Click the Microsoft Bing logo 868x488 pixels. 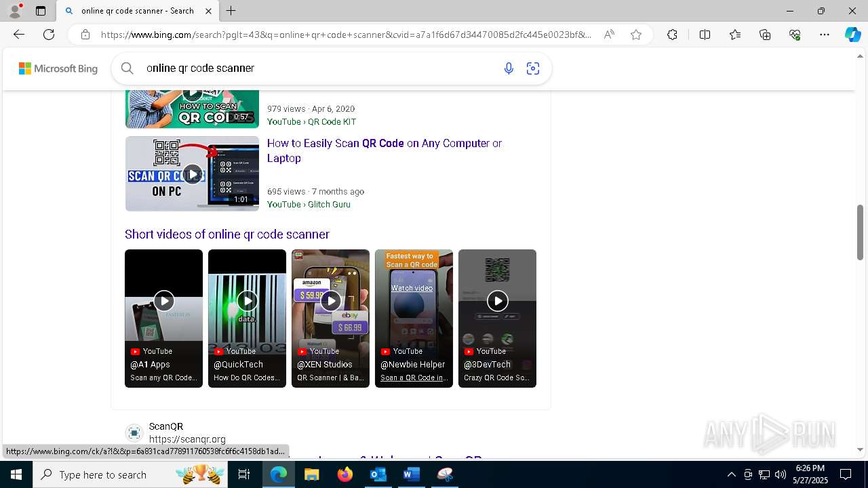[58, 68]
